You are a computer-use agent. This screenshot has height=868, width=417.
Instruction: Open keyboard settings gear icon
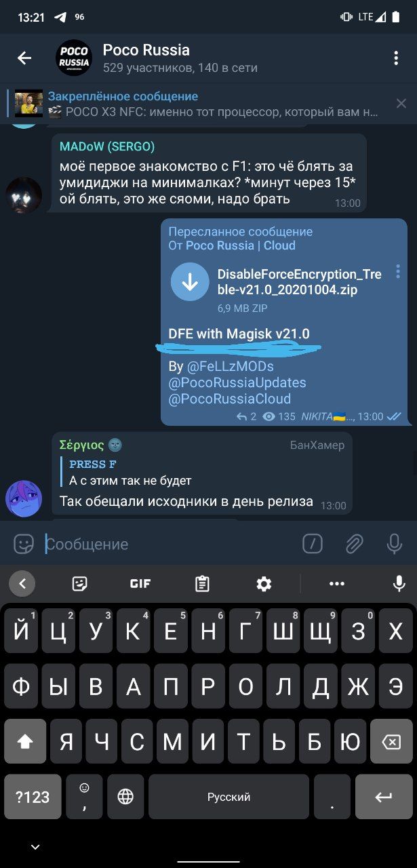click(264, 583)
